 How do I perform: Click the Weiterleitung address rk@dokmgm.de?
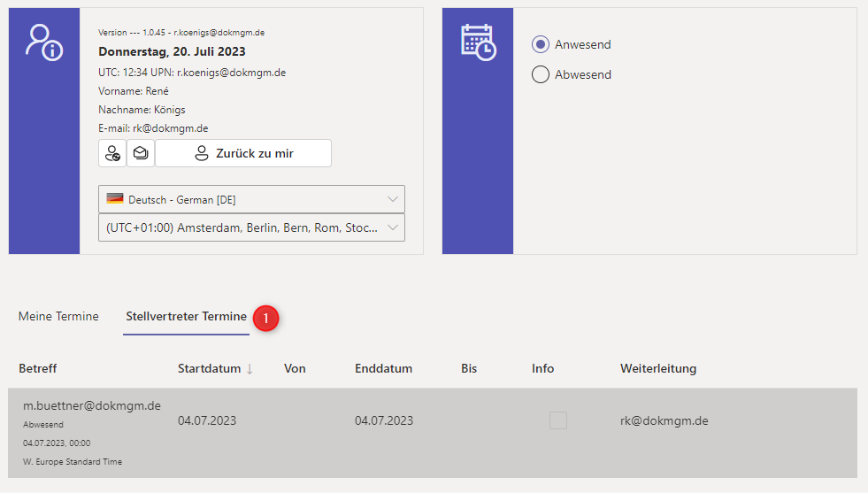pyautogui.click(x=664, y=421)
